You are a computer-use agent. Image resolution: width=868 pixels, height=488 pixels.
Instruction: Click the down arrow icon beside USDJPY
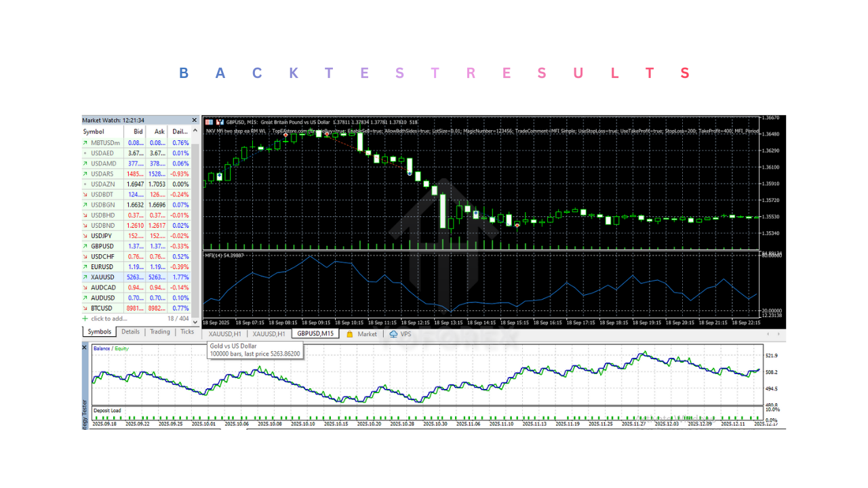(x=85, y=236)
